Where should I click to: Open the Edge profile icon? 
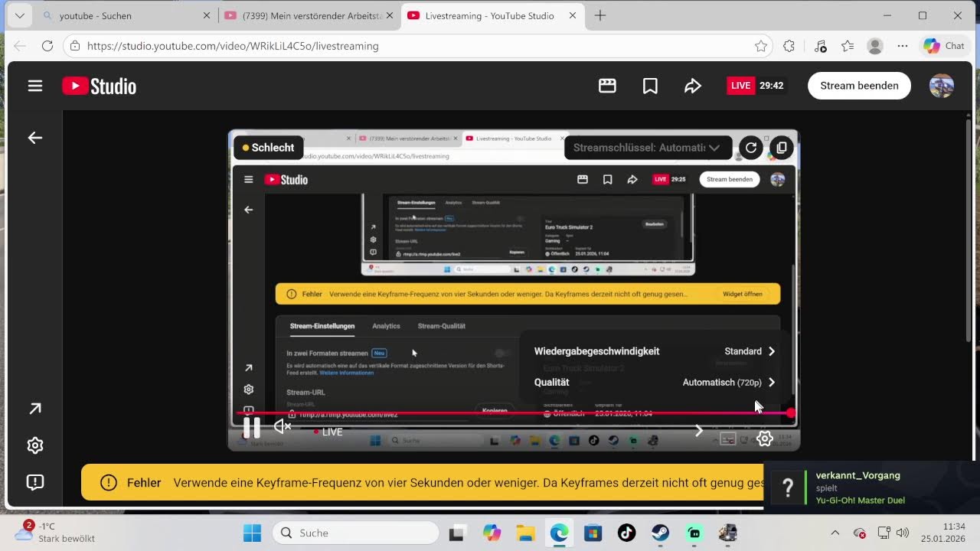coord(875,46)
